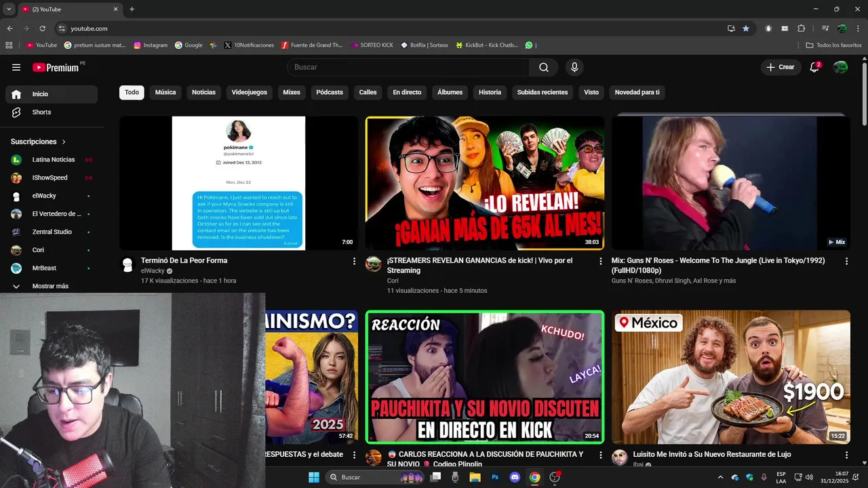The height and width of the screenshot is (488, 868).
Task: Select the En directo filter chip
Action: click(x=407, y=92)
